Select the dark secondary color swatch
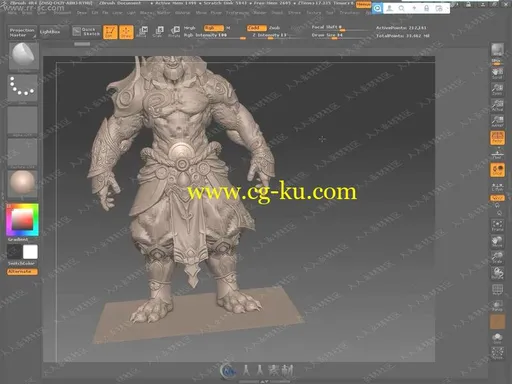512x384 pixels. tap(14, 252)
